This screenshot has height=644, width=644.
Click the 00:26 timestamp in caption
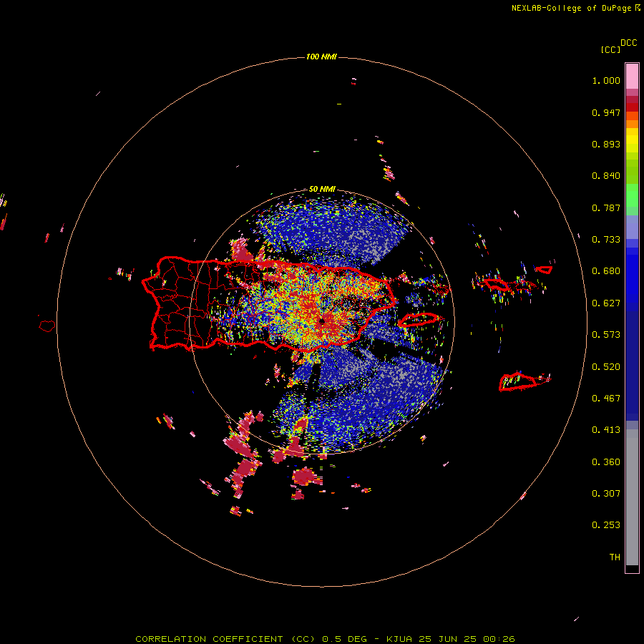499,639
